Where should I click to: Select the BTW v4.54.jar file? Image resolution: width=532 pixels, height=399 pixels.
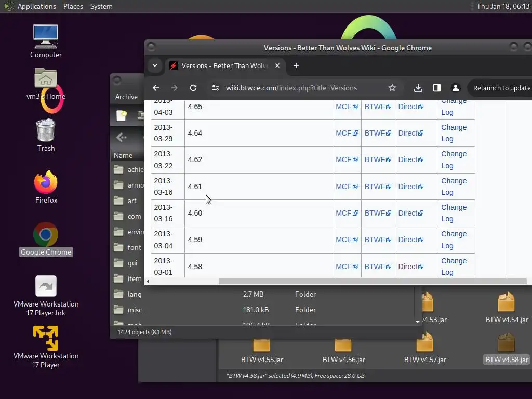pyautogui.click(x=507, y=308)
